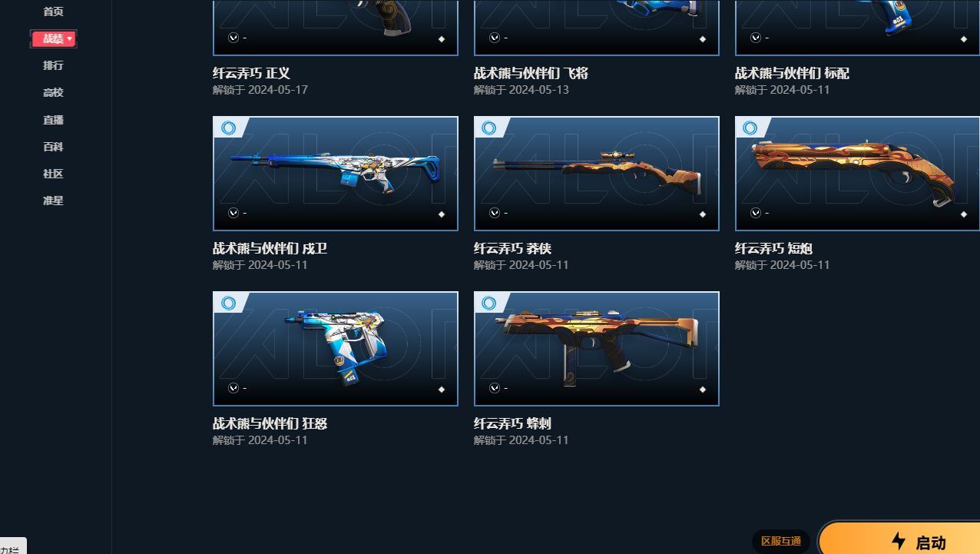Image resolution: width=980 pixels, height=554 pixels.
Task: Click the diamond icon on 纤云弄巧 正义 card
Action: (x=441, y=39)
